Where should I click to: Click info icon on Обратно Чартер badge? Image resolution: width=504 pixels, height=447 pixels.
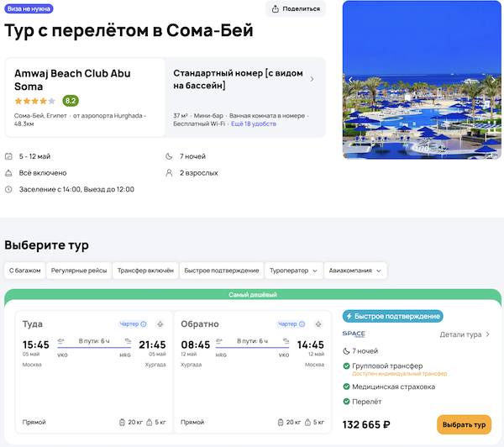click(302, 324)
